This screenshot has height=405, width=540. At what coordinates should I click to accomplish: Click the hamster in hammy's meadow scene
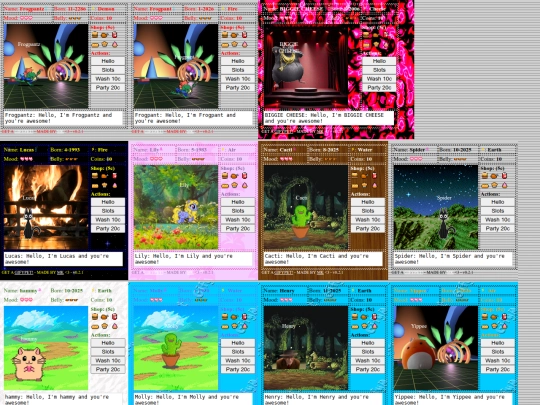[29, 364]
